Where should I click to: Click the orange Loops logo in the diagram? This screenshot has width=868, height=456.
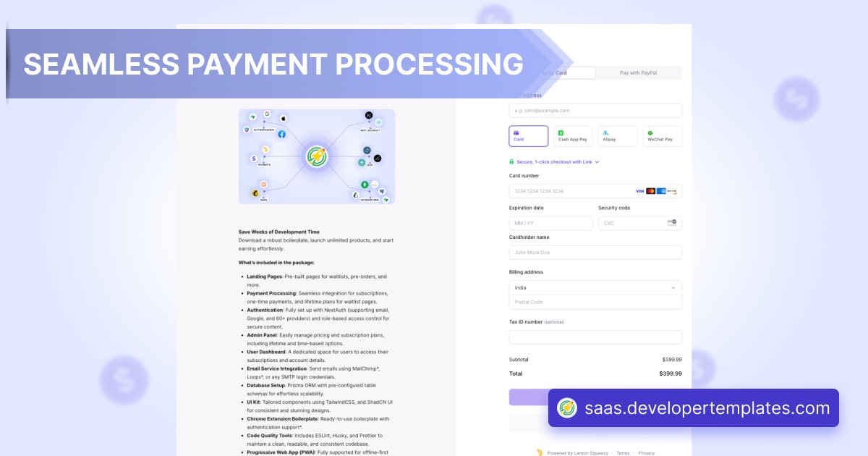pos(264,184)
